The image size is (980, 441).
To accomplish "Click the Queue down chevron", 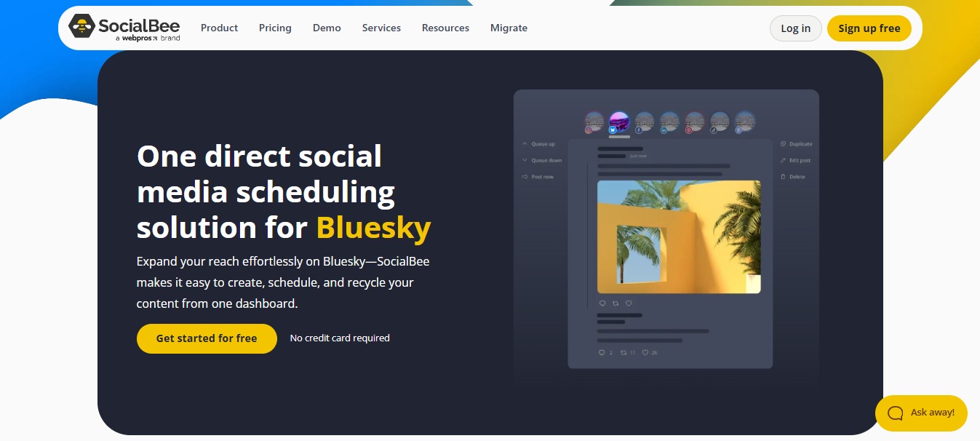I will point(525,160).
